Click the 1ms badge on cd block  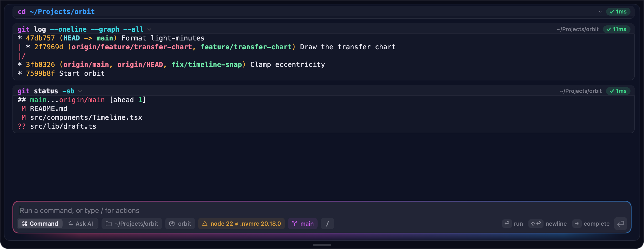click(x=618, y=12)
